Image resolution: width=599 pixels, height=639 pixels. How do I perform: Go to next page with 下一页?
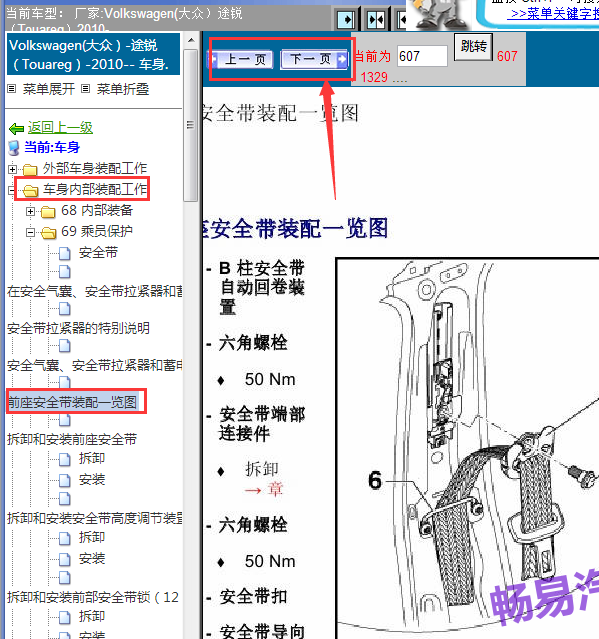click(x=314, y=59)
